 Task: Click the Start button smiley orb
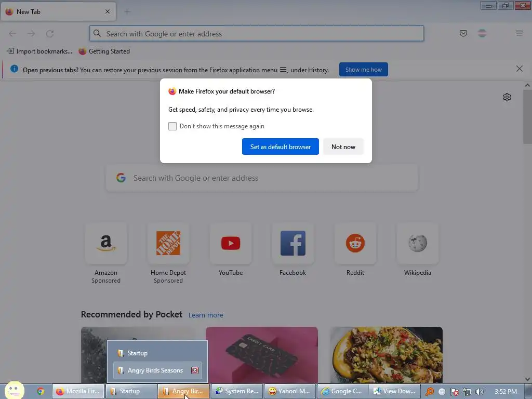point(14,390)
